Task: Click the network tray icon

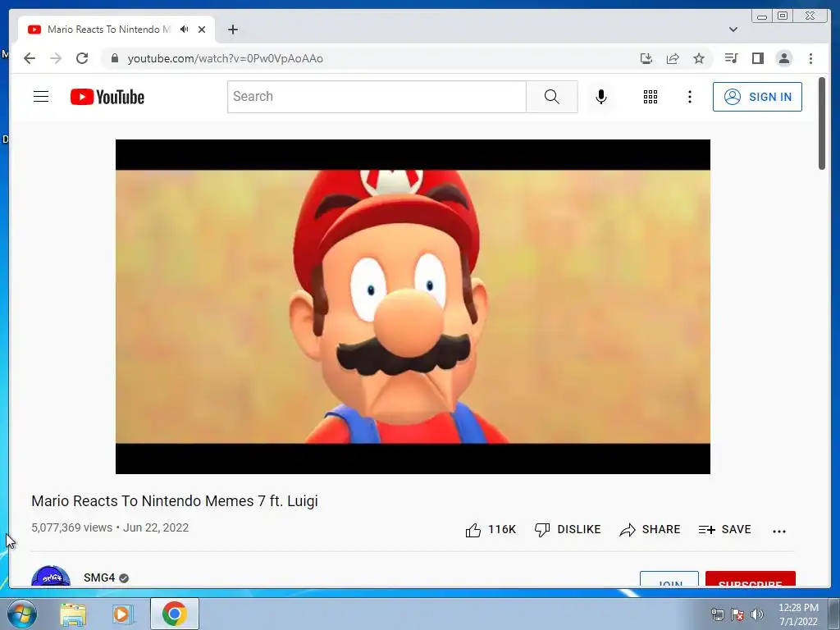Action: [717, 614]
